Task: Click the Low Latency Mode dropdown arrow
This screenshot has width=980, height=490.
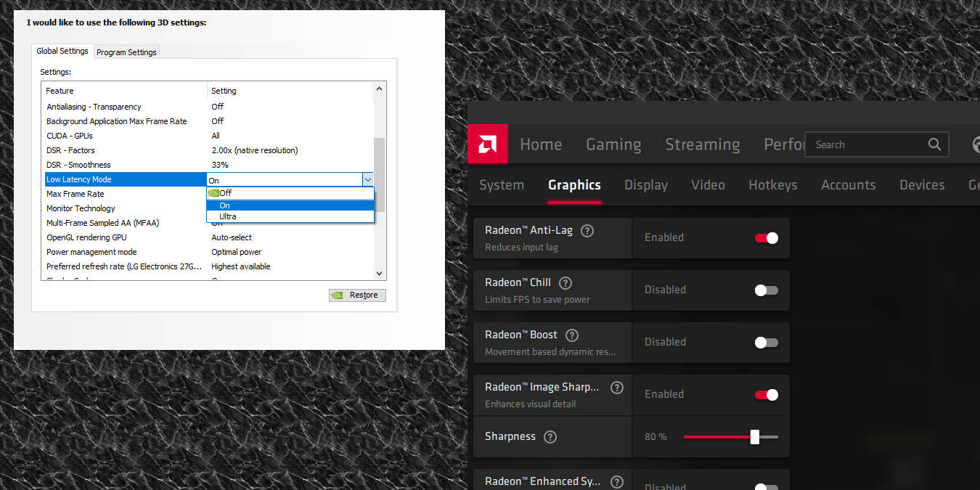Action: coord(368,179)
